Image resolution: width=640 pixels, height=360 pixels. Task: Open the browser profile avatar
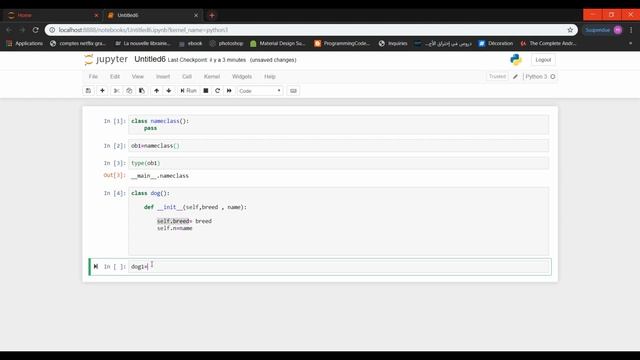tap(618, 30)
